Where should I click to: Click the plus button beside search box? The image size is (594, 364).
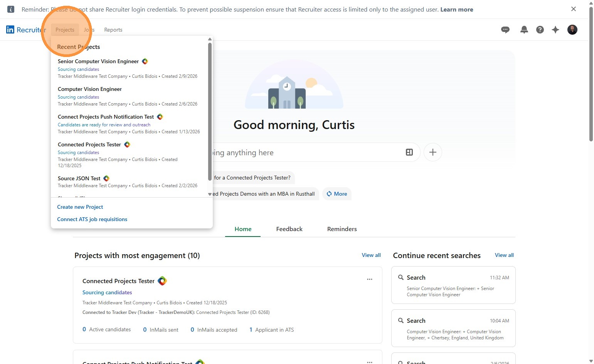[x=432, y=152]
